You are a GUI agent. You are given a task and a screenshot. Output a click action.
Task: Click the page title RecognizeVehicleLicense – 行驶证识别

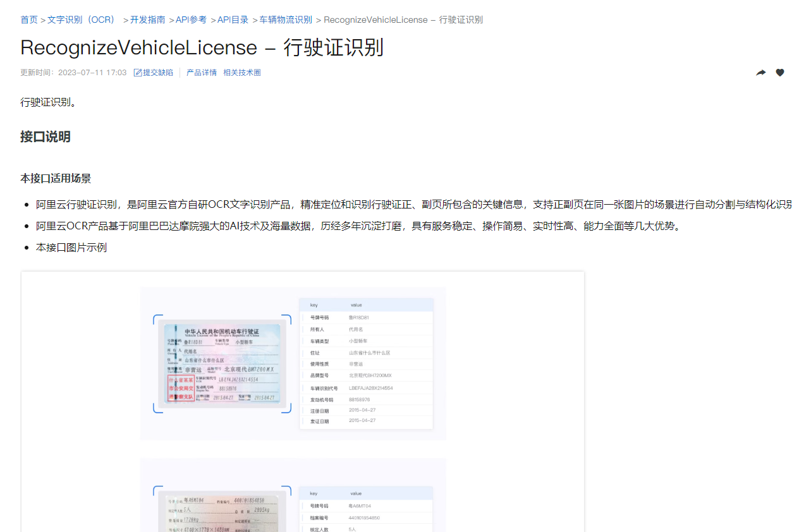tap(202, 47)
